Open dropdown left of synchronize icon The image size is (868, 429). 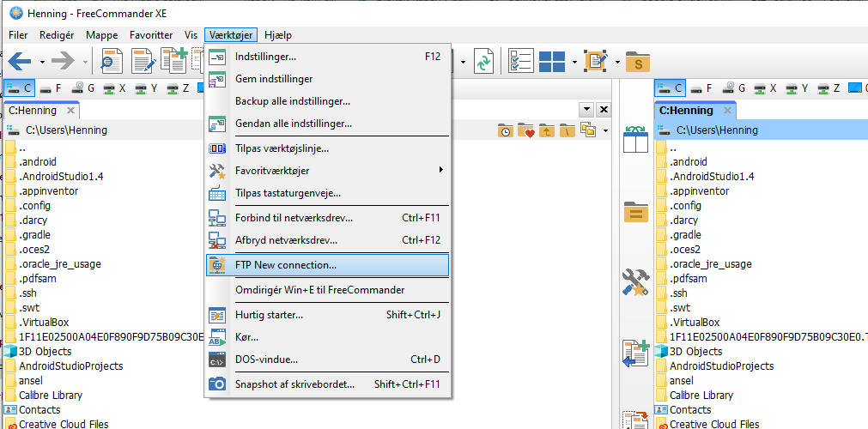(464, 62)
